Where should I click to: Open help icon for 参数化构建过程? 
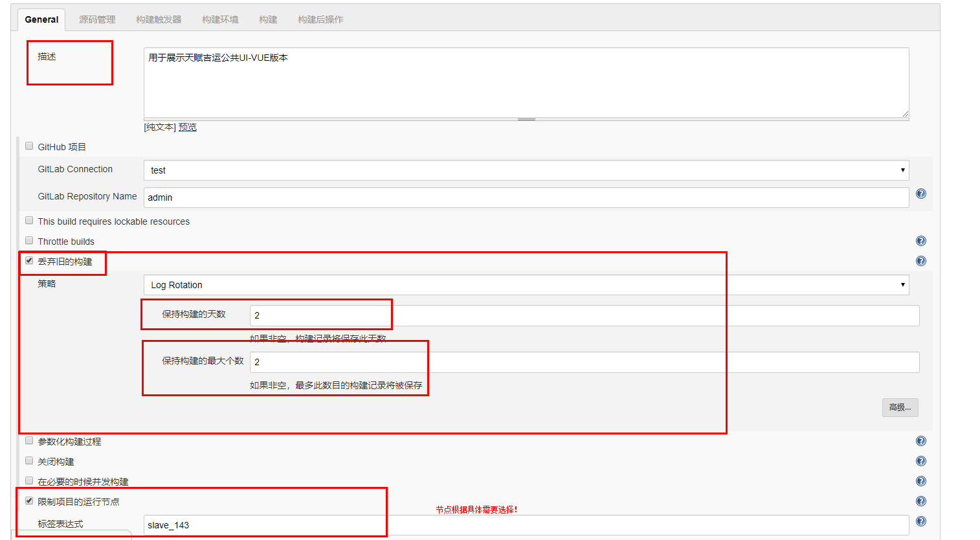(921, 441)
